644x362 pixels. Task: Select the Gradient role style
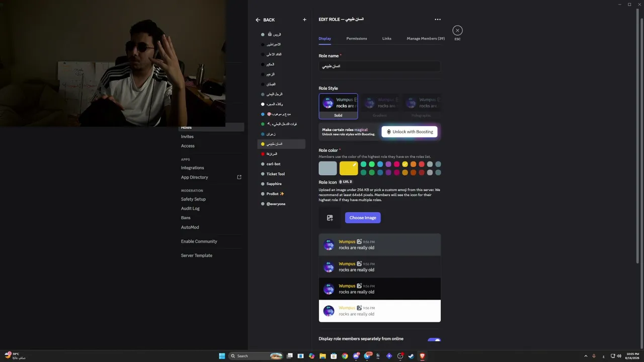(380, 106)
